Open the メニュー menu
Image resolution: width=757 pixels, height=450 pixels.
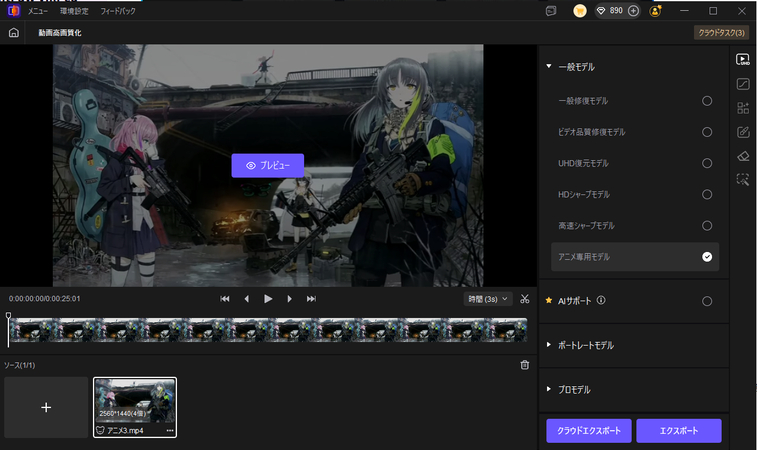coord(38,11)
